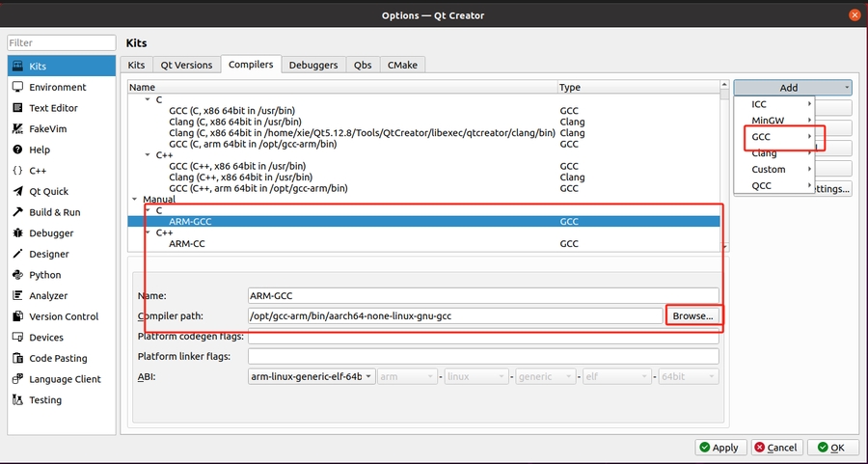Collapse the Manual compilers tree node
The height and width of the screenshot is (464, 868).
(x=134, y=200)
